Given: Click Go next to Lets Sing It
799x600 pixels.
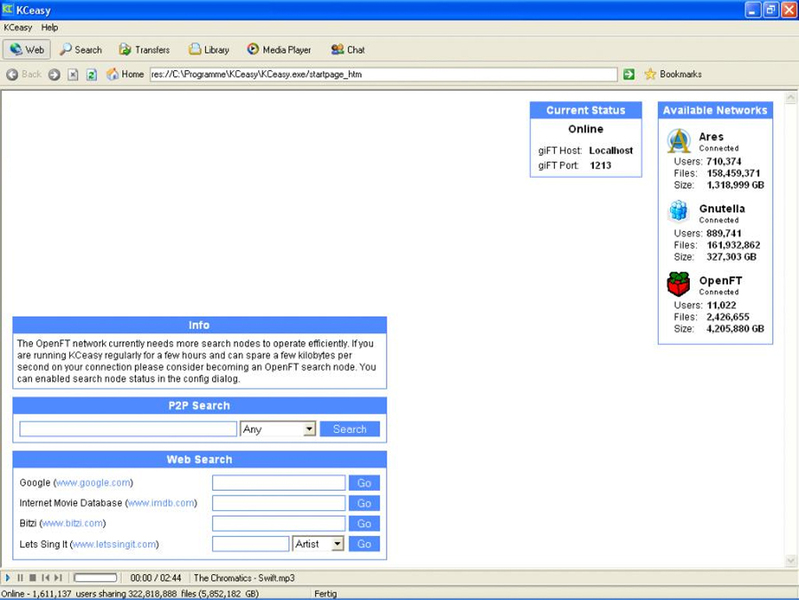Looking at the screenshot, I should pos(364,544).
